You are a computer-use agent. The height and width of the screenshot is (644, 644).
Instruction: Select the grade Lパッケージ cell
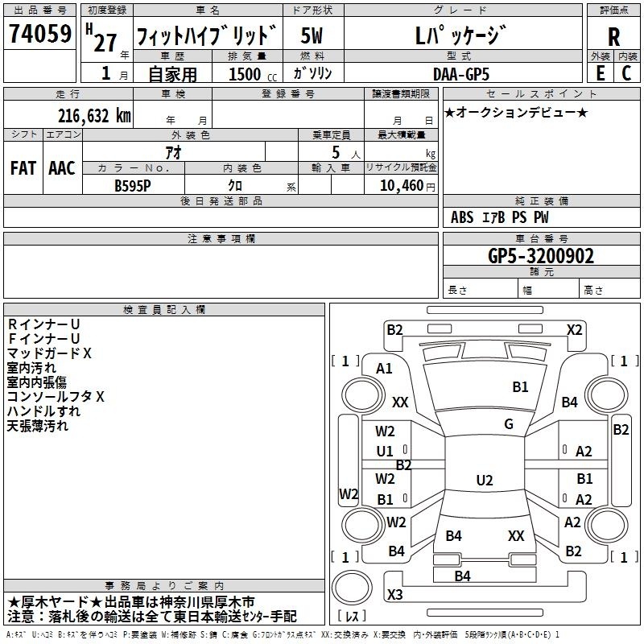(x=463, y=34)
